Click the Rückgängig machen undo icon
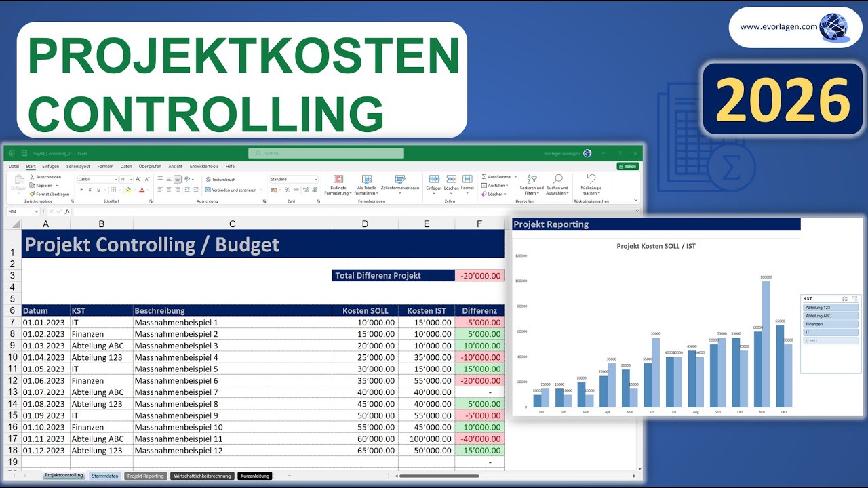This screenshot has width=868, height=488. (591, 178)
